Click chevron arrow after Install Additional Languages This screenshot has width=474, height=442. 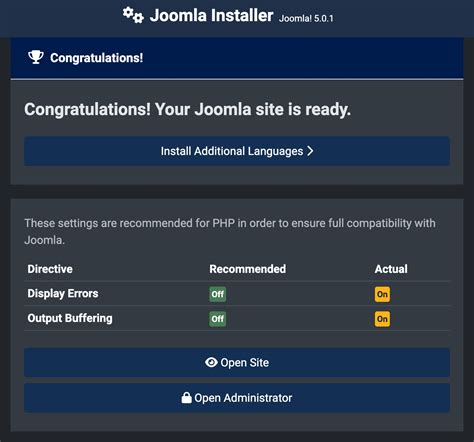(x=310, y=151)
